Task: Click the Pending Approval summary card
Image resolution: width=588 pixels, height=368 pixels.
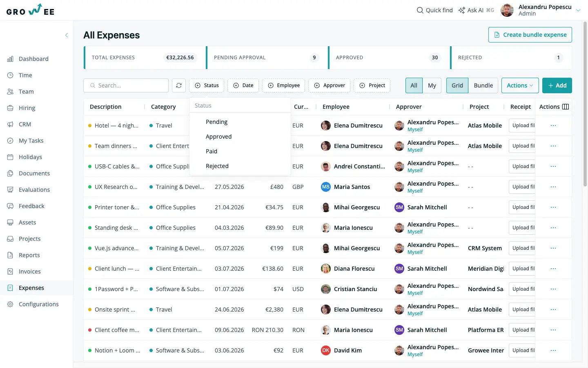Action: pyautogui.click(x=267, y=58)
